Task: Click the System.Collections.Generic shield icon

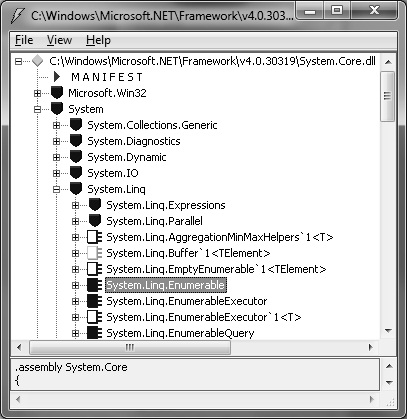Action: tap(76, 125)
